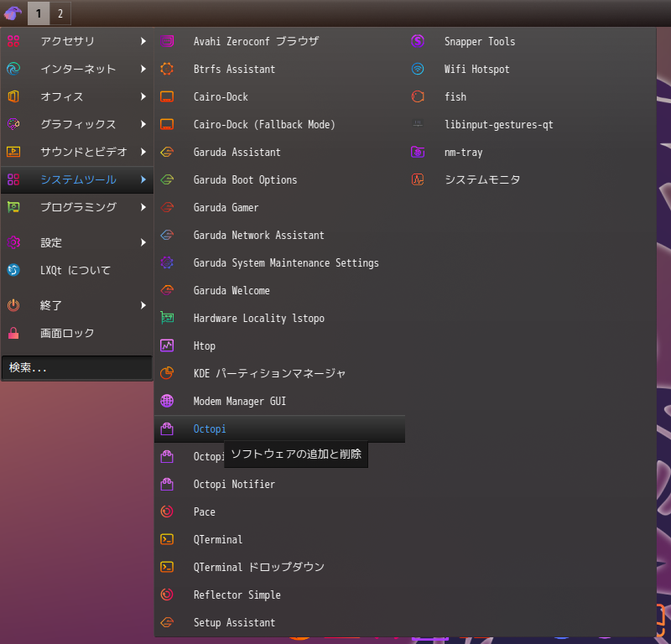
Task: Open Wifi Hotspot by its label
Action: (x=476, y=70)
